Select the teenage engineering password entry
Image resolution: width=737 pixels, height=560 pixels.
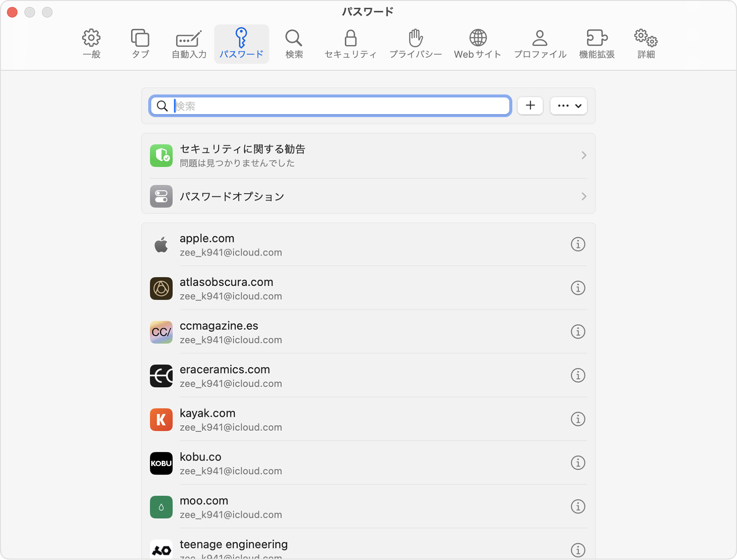click(x=368, y=544)
